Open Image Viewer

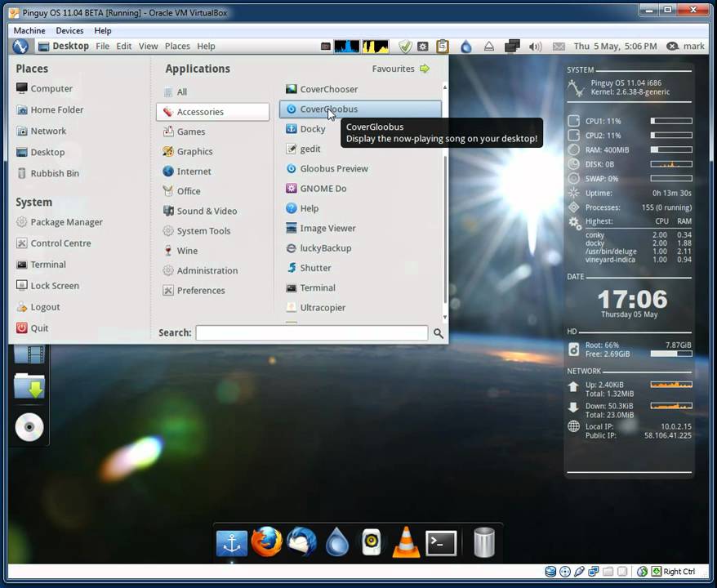[360, 228]
